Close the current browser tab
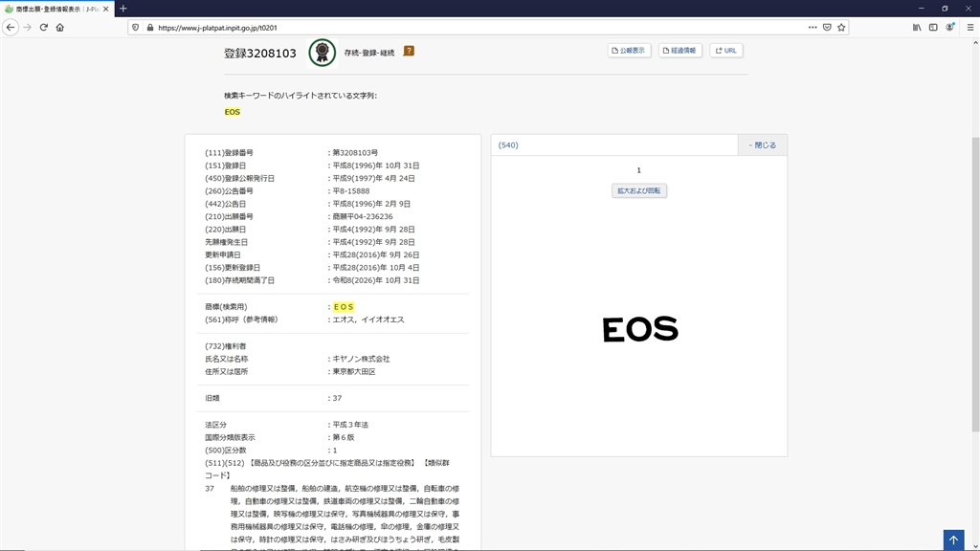Viewport: 980px width, 551px height. 105,9
